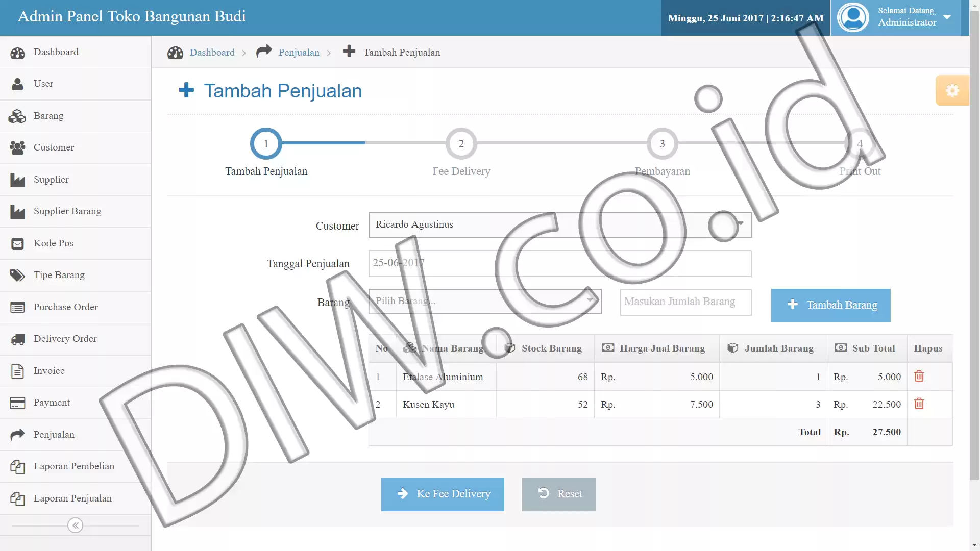
Task: Click the Dashboard gauge icon in sidebar
Action: coord(17,53)
